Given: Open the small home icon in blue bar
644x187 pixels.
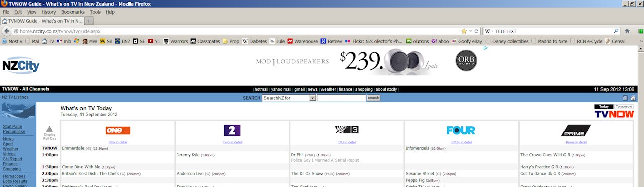Looking at the screenshot, I should (633, 98).
